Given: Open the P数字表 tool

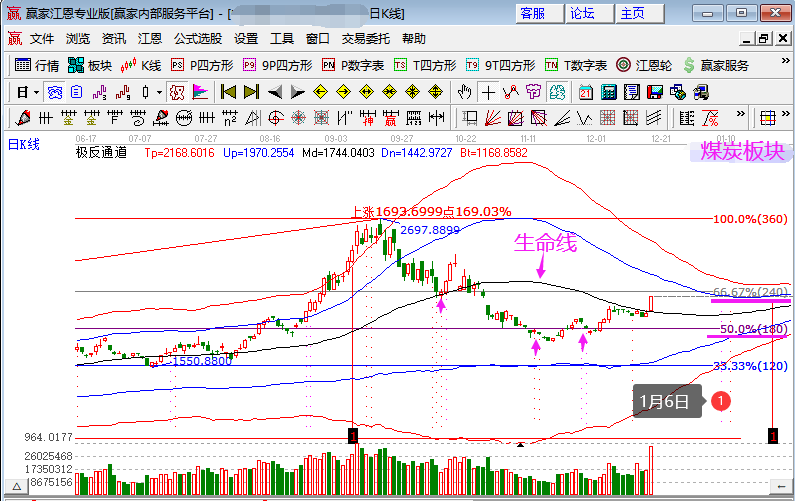Looking at the screenshot, I should [353, 65].
